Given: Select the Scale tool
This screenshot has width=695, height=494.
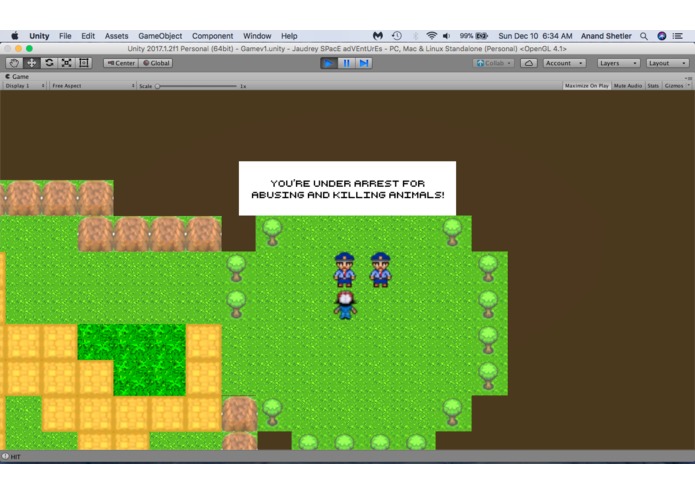Looking at the screenshot, I should (66, 63).
